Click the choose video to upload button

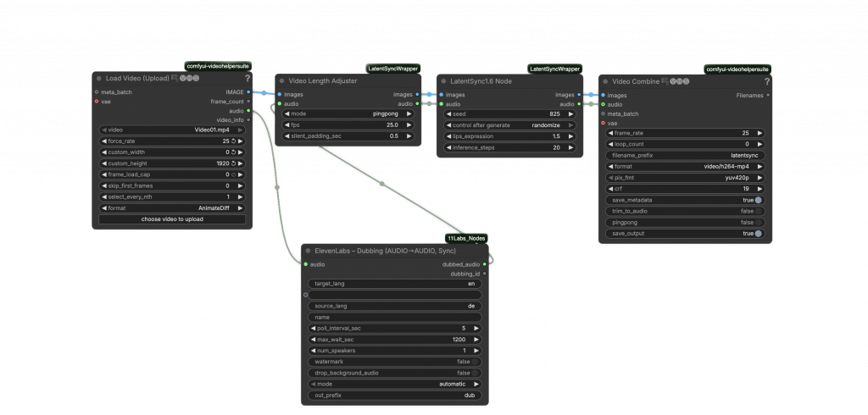pos(172,219)
